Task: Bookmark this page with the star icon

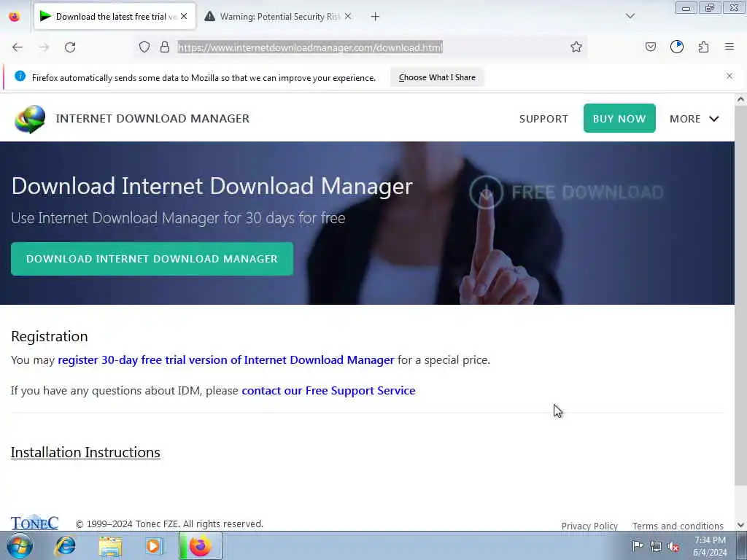Action: [576, 47]
